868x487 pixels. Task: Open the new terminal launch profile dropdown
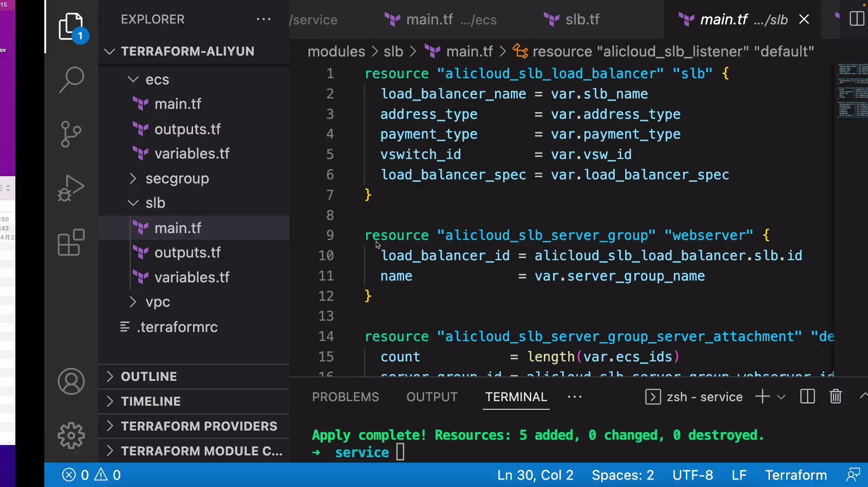[781, 397]
